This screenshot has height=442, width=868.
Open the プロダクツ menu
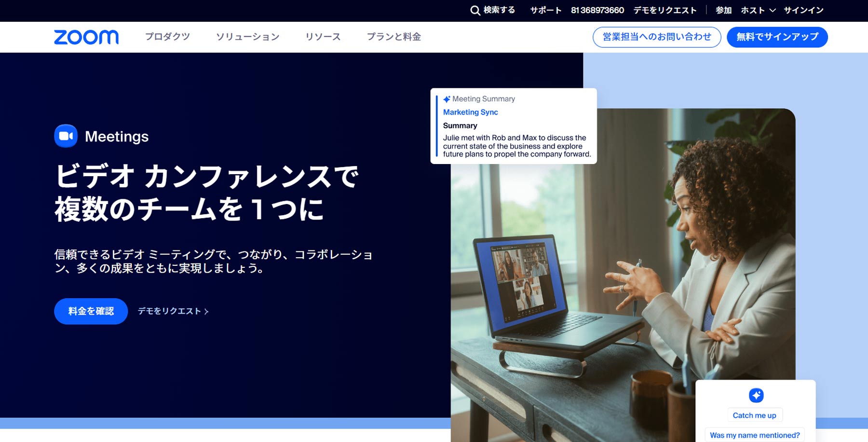(167, 37)
